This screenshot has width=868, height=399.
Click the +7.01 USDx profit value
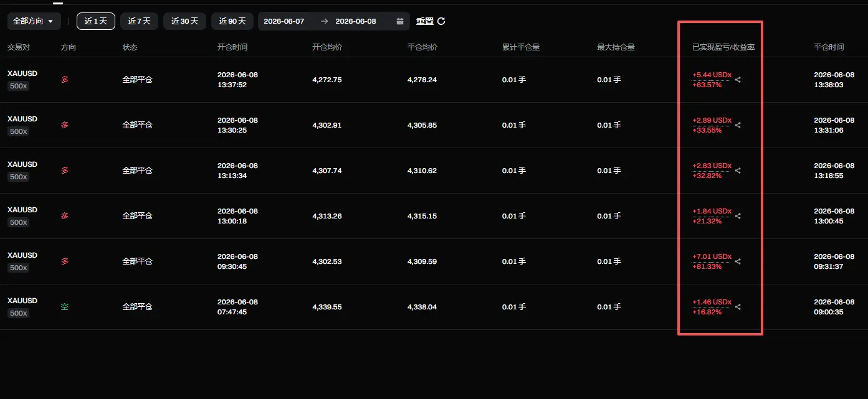click(712, 256)
